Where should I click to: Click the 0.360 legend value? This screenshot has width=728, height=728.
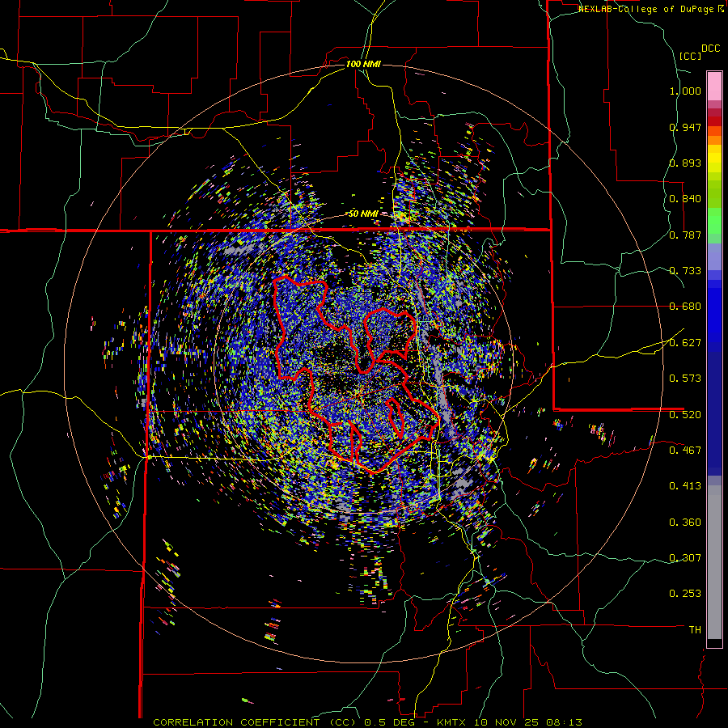(x=685, y=523)
